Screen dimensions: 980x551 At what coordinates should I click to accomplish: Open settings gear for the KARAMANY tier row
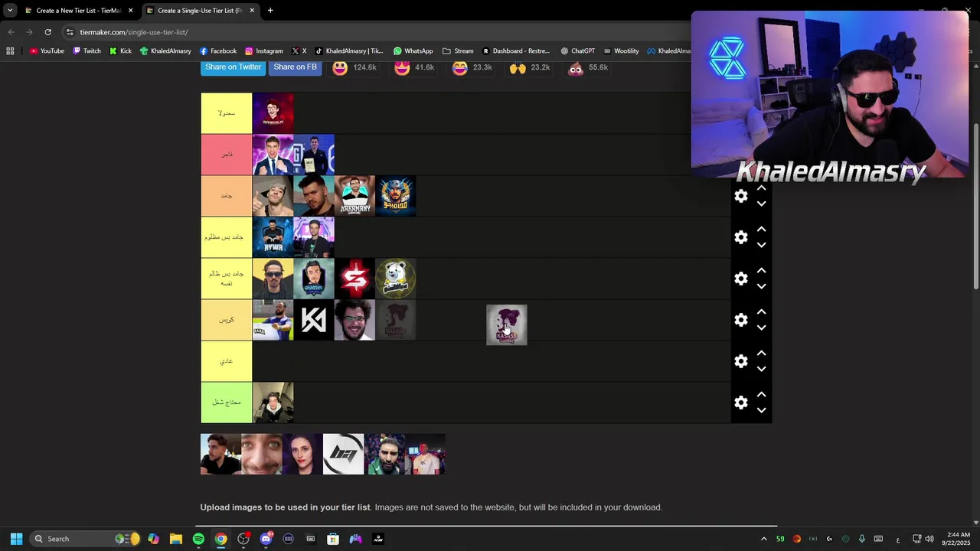740,196
